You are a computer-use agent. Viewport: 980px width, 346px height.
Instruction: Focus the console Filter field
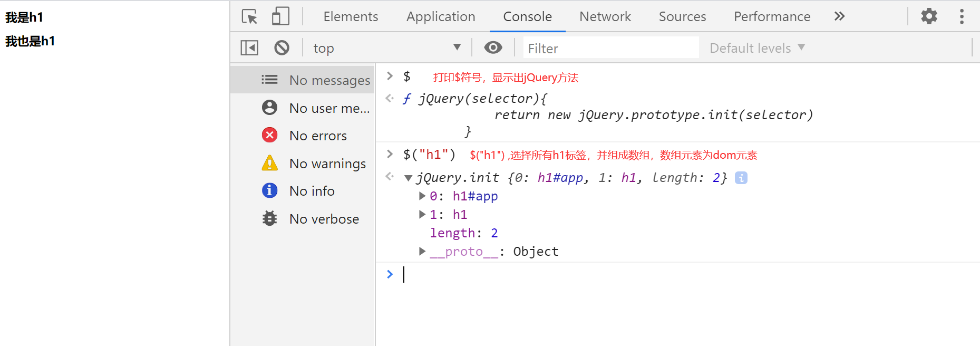[x=612, y=48]
